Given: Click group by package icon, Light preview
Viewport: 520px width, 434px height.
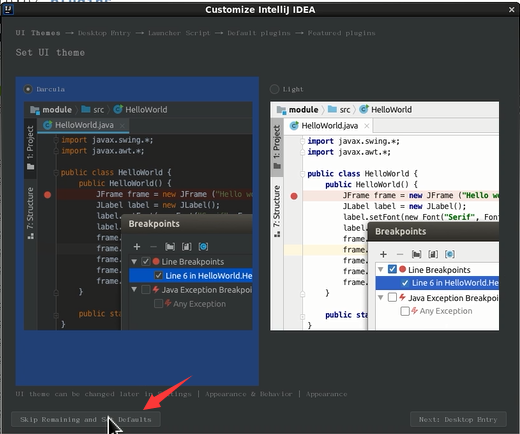Looking at the screenshot, I should coord(417,254).
